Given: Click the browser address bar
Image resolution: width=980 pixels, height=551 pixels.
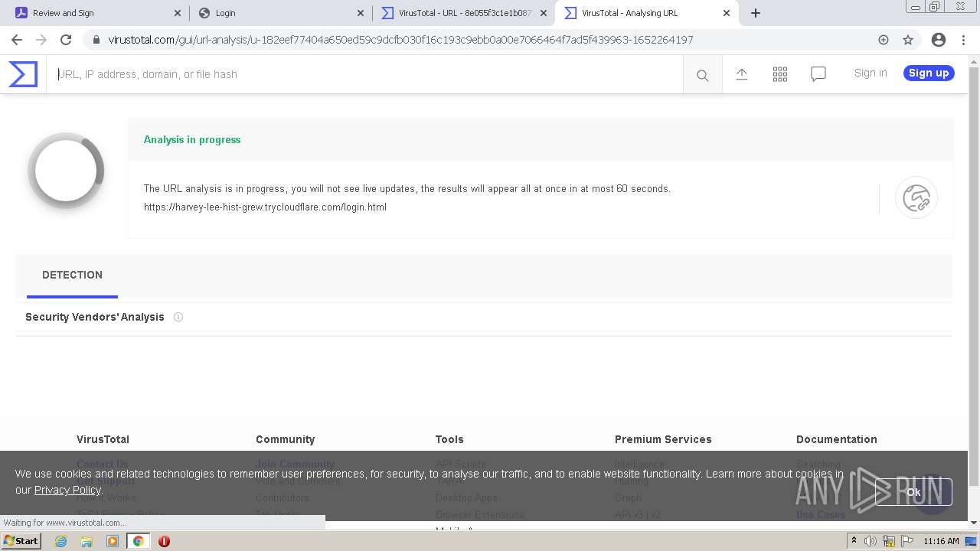Looking at the screenshot, I should tap(490, 40).
